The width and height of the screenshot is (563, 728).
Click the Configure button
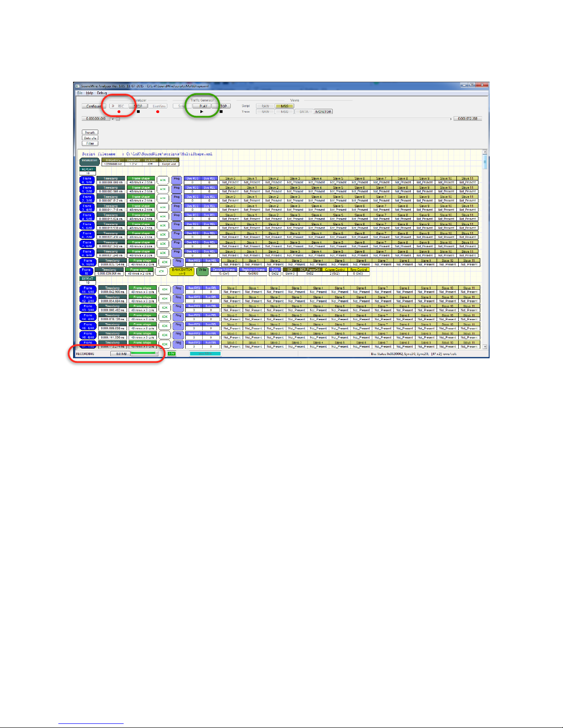(x=94, y=106)
